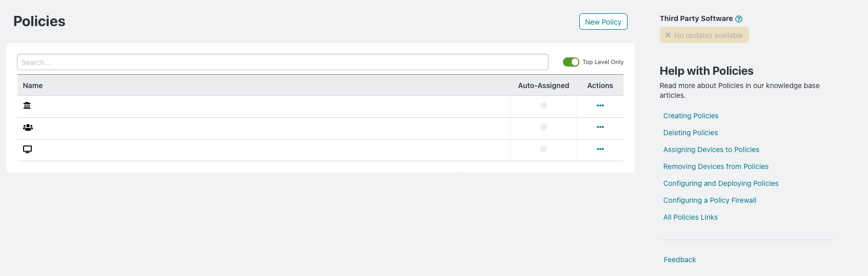Screen dimensions: 868x276
Task: Click the users group policy icon
Action: coord(28,128)
